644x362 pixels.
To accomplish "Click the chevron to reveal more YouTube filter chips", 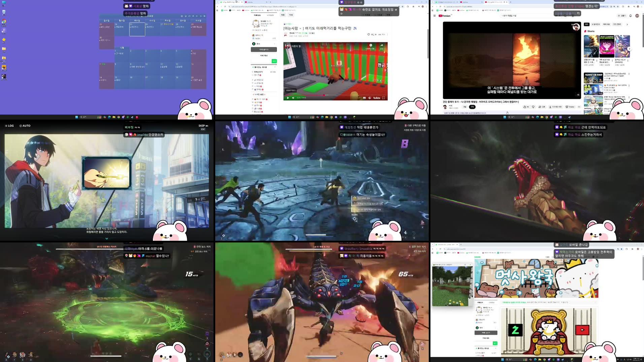I will pos(627,24).
